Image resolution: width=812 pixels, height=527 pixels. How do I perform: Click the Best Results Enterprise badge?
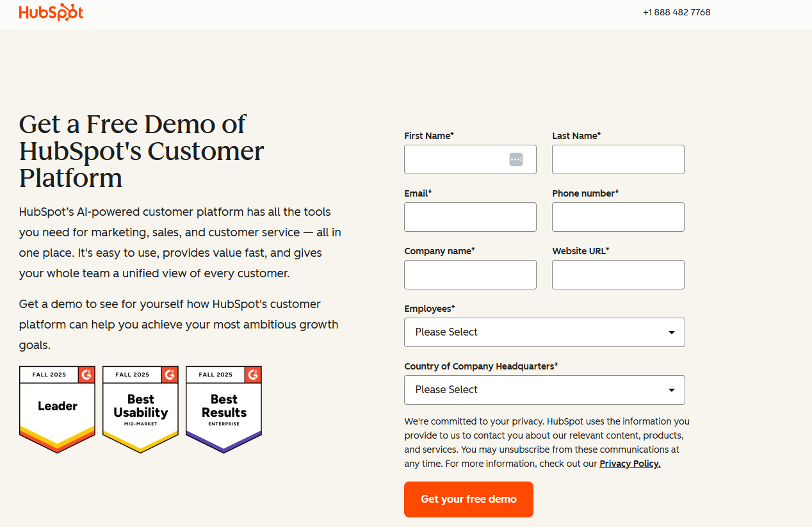(223, 409)
